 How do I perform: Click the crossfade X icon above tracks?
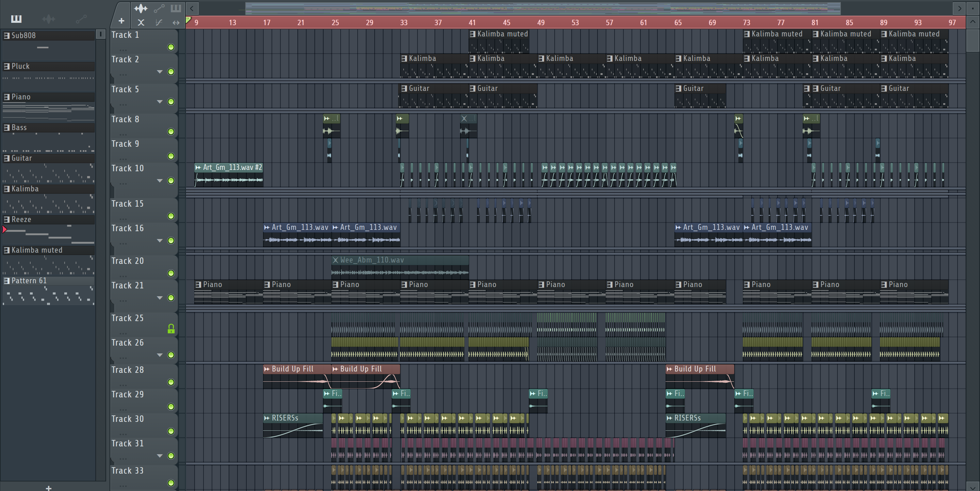[x=141, y=22]
